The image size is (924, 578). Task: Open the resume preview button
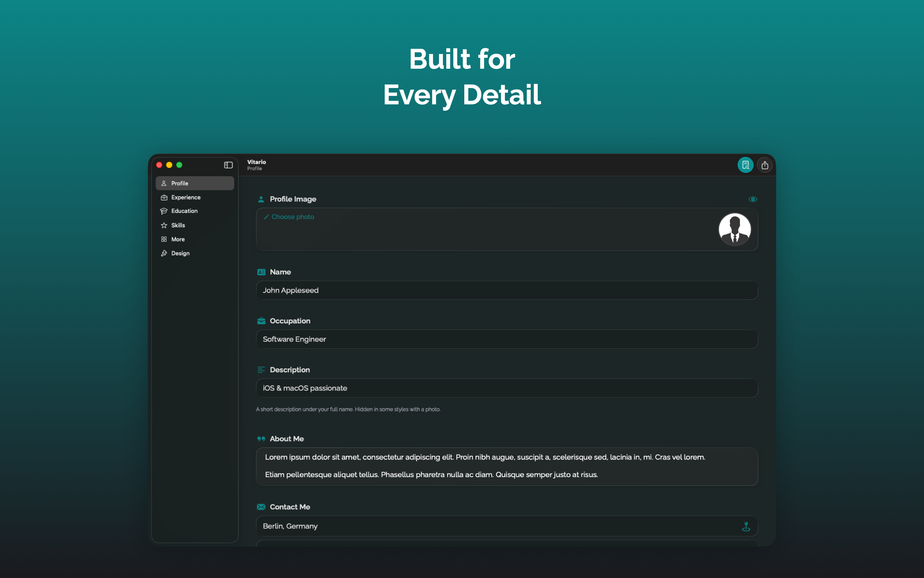point(745,165)
